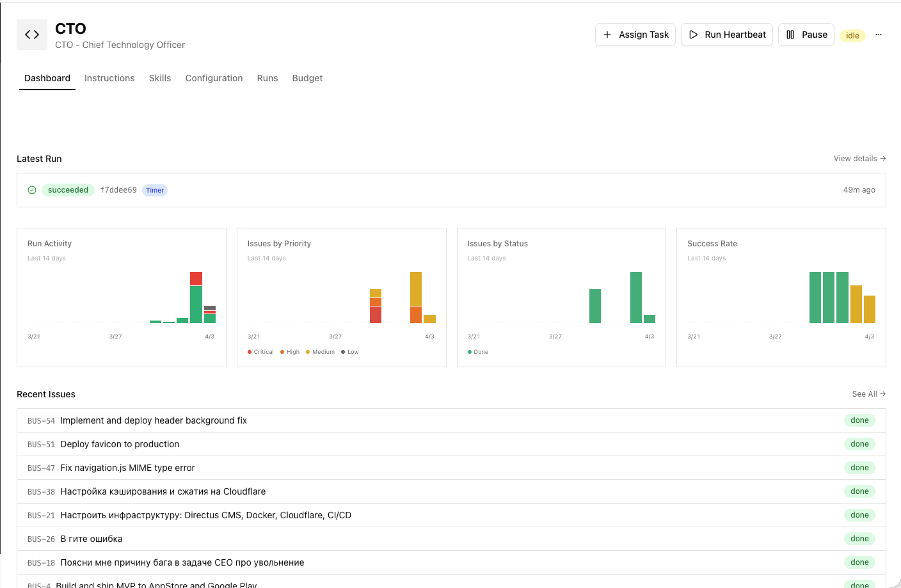Open the Configuration tab
Viewport: 901px width, 588px height.
click(214, 78)
